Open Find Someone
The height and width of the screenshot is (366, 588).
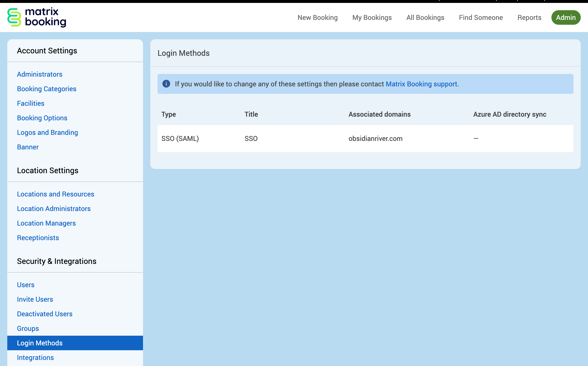[481, 17]
